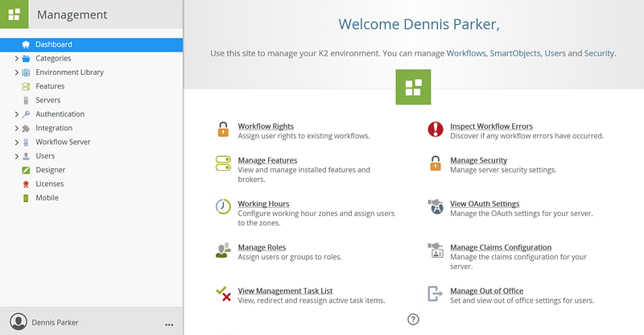Select Designer in the navigation tree
Screen dimensions: 644x335
coord(50,170)
